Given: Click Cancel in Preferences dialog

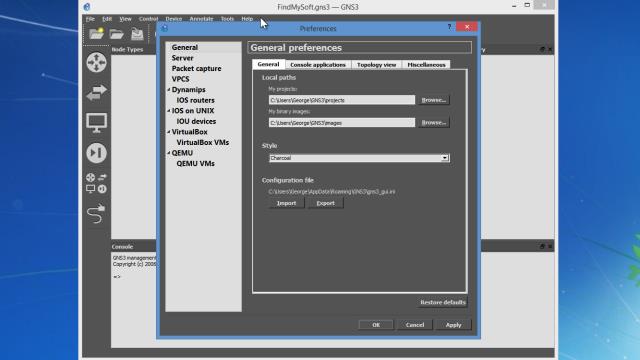Looking at the screenshot, I should coord(415,325).
